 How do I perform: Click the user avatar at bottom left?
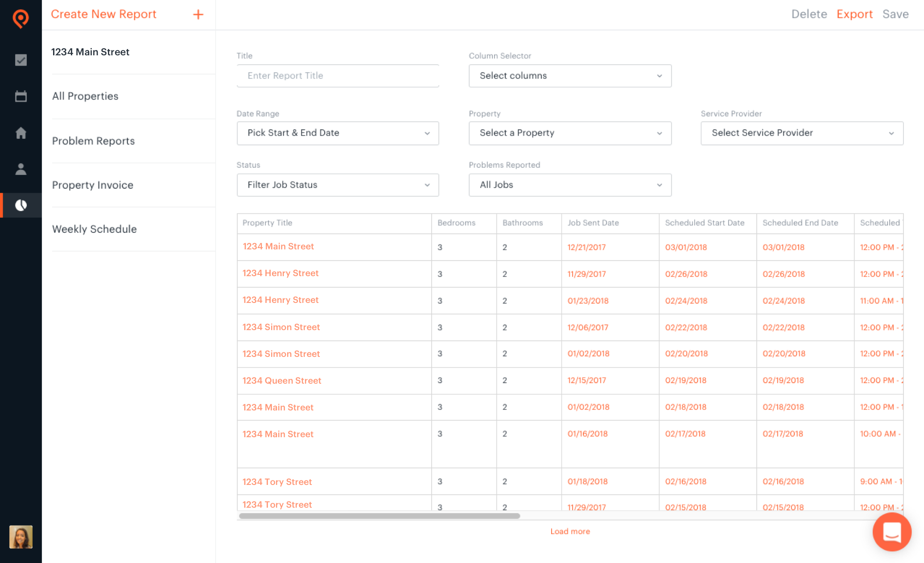[21, 537]
